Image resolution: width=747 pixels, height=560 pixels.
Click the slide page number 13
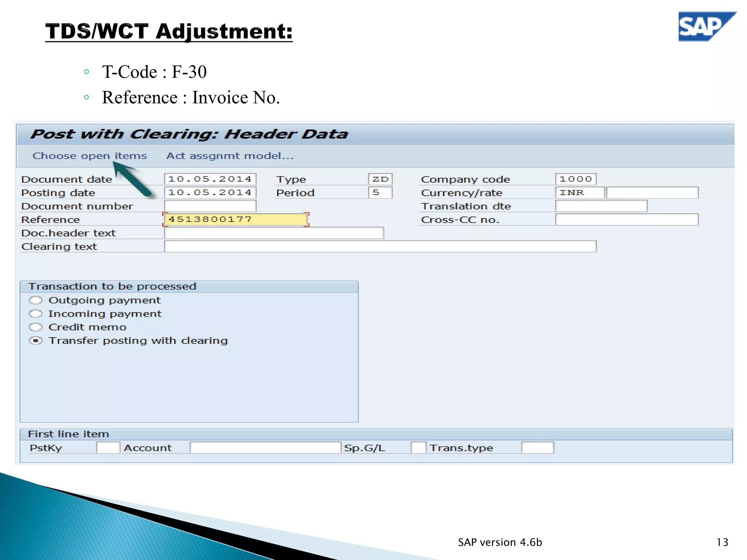tap(722, 542)
